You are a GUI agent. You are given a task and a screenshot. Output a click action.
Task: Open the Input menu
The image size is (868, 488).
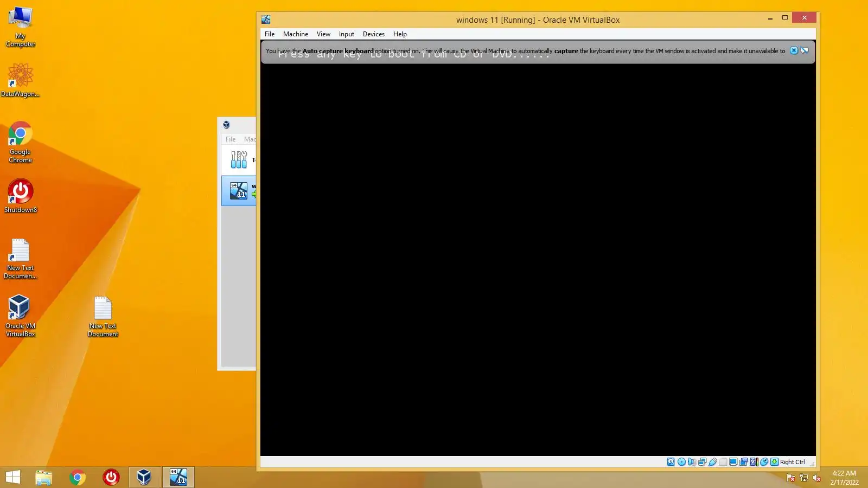pos(347,34)
